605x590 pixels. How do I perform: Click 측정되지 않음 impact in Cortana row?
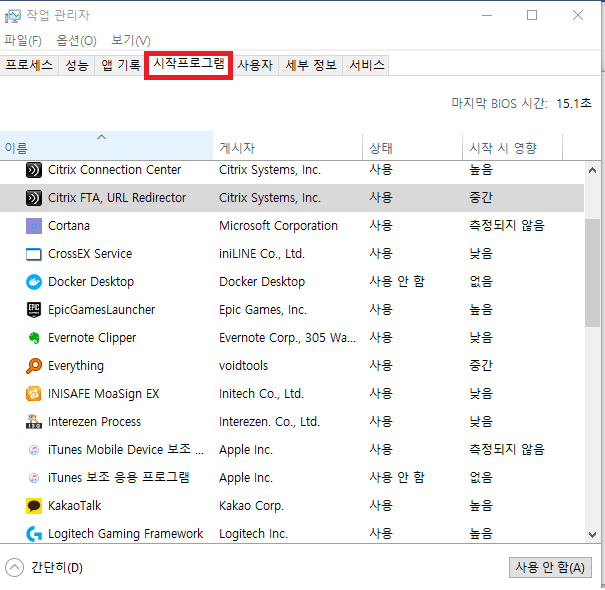click(507, 226)
